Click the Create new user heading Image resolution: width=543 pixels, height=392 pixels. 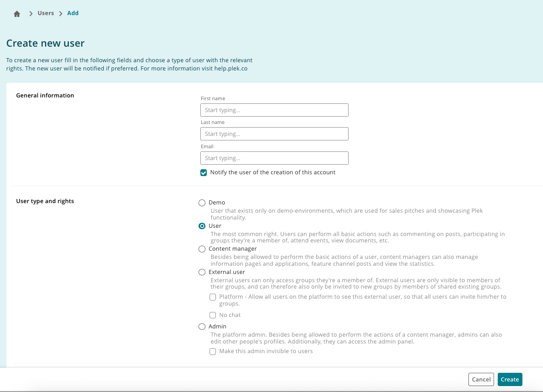pyautogui.click(x=45, y=43)
